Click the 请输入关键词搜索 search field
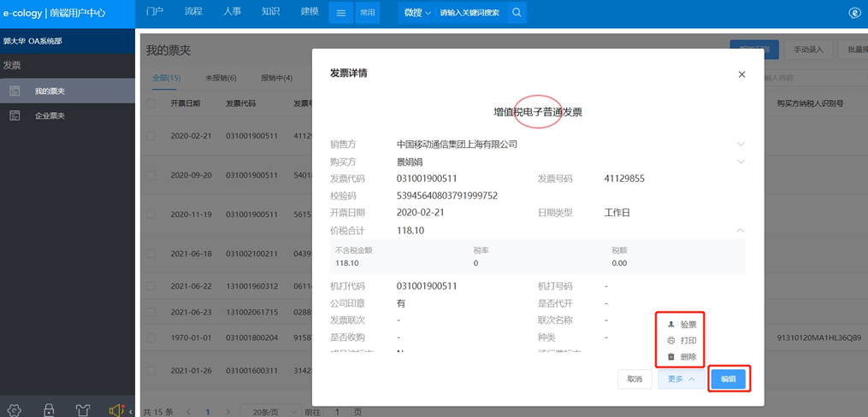Image resolution: width=868 pixels, height=417 pixels. tap(470, 14)
